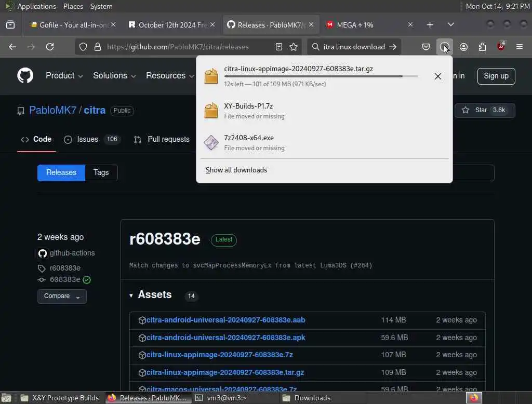532x404 pixels.
Task: Open the tracking protection shield icon
Action: pos(83,47)
